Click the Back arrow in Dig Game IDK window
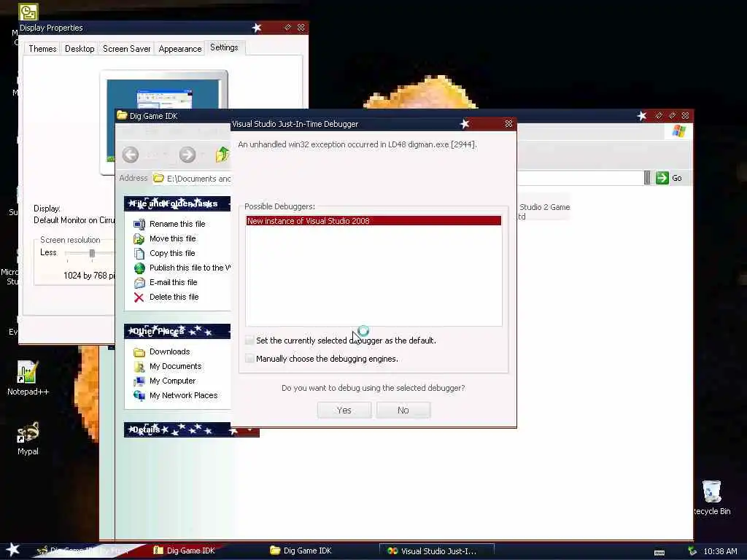747x560 pixels. [x=130, y=155]
